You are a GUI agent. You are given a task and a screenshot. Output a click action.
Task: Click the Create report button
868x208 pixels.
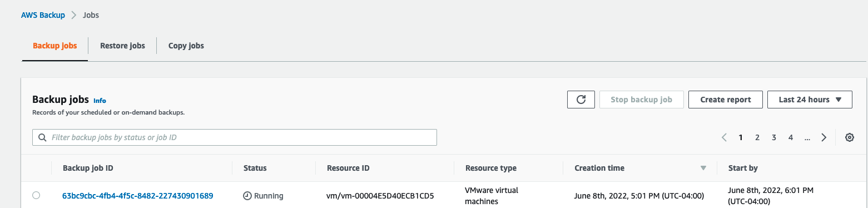pyautogui.click(x=726, y=100)
